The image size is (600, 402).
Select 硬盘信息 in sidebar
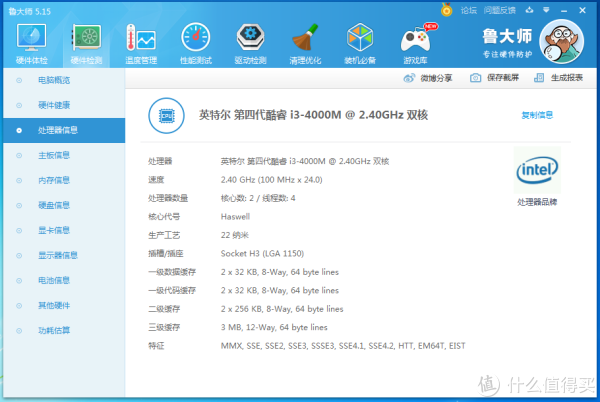pos(64,205)
